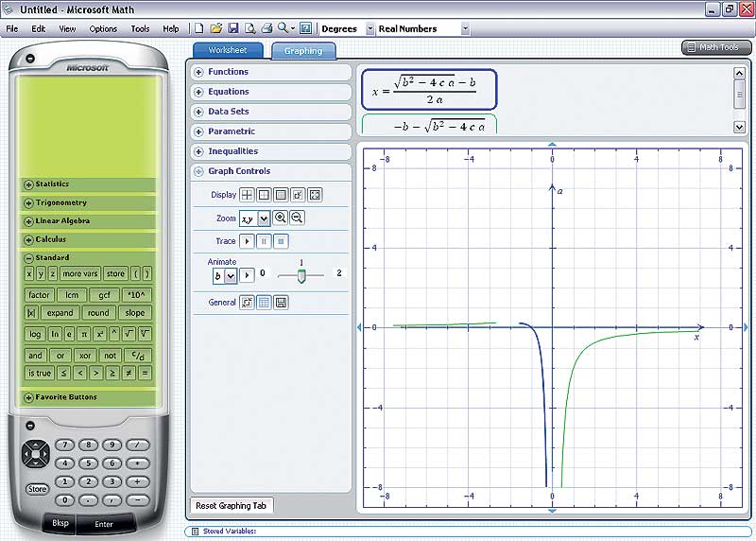Click the Enter key on calculator
The image size is (756, 541).
click(104, 524)
